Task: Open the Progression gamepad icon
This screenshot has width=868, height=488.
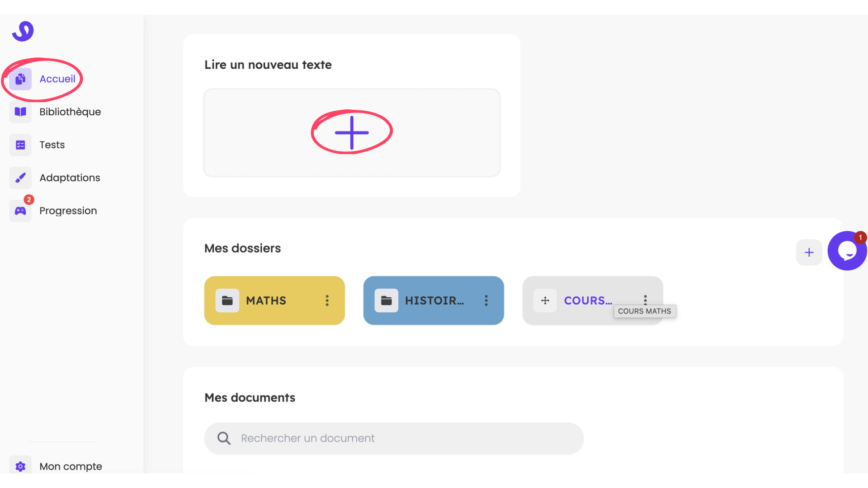Action: [20, 211]
